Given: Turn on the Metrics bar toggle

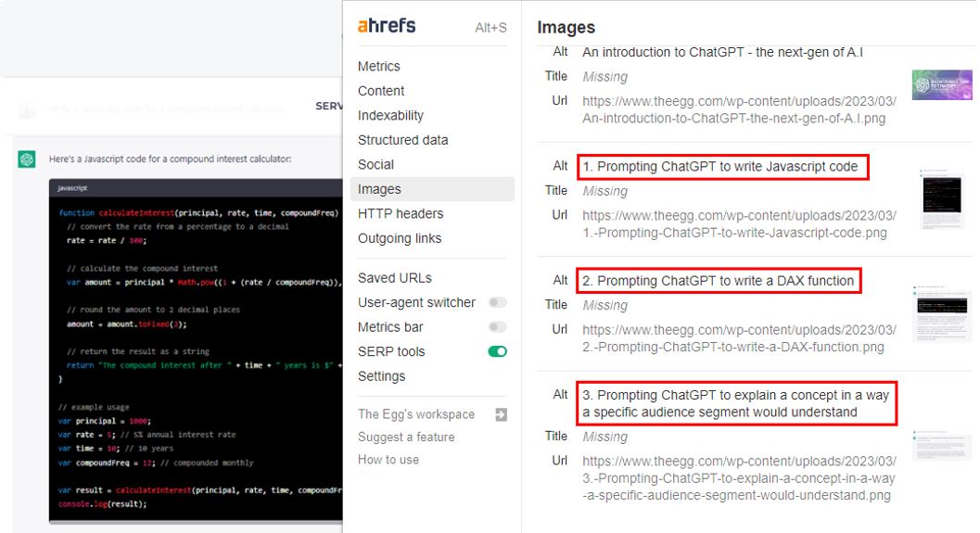Looking at the screenshot, I should click(x=498, y=327).
